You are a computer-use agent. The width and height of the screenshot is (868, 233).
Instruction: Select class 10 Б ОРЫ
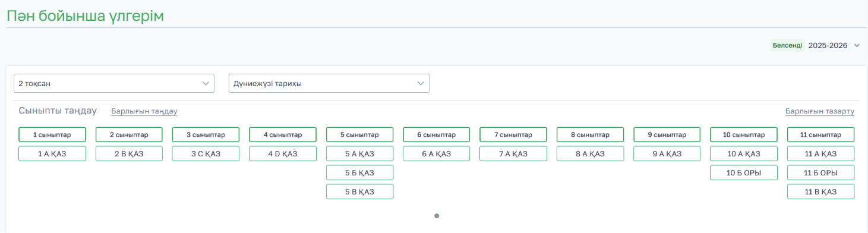point(744,173)
